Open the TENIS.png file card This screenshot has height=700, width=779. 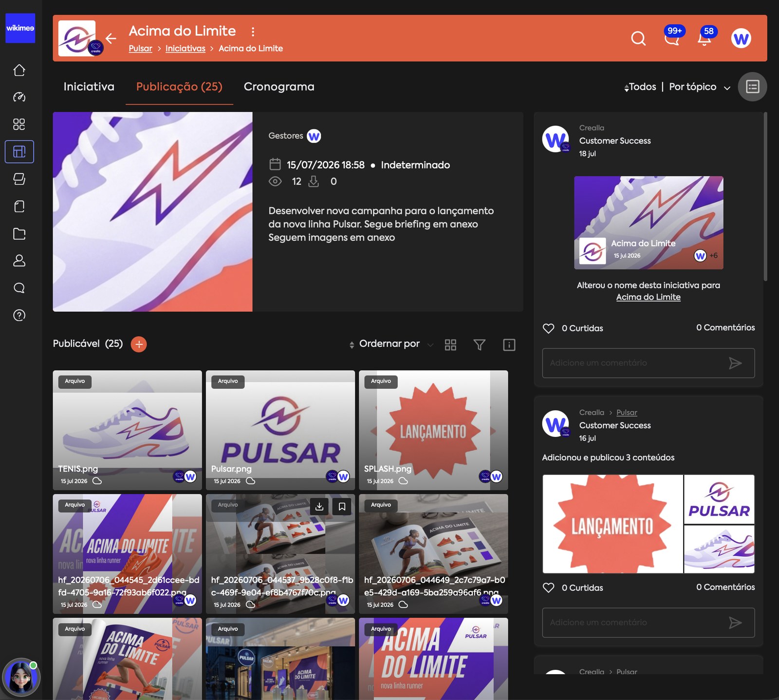pos(127,430)
